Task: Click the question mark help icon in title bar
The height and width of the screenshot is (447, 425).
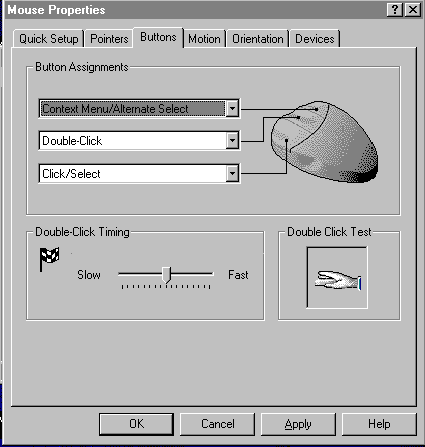Action: pos(395,10)
